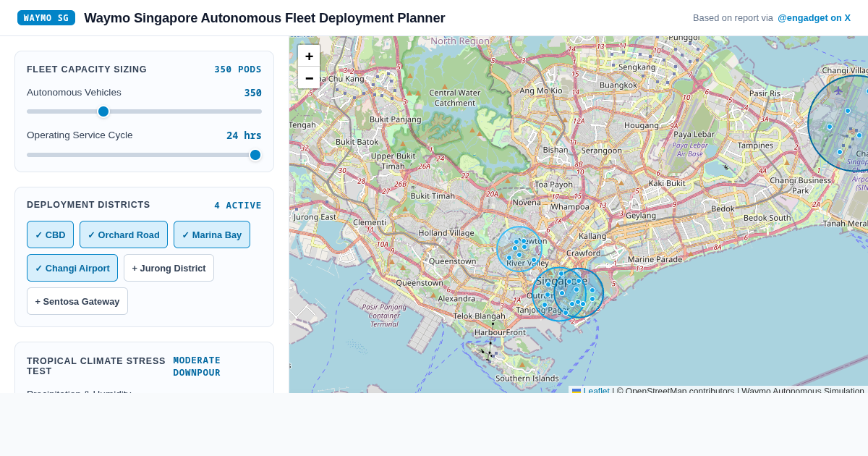Toggle Orchard Road district off

124,235
